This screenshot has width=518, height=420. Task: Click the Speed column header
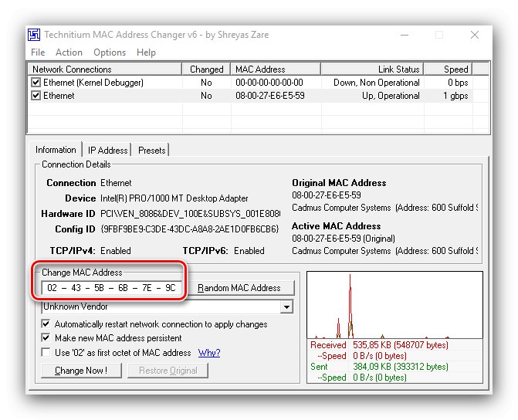click(x=448, y=69)
